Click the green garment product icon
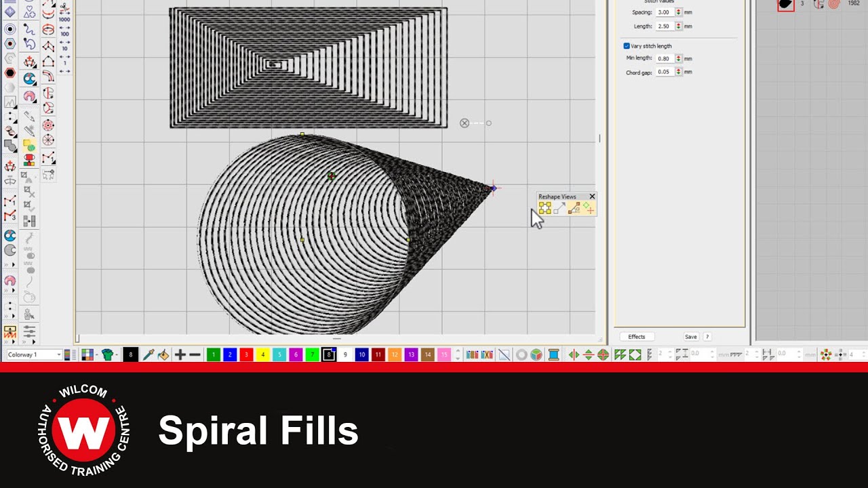Image resolution: width=868 pixels, height=488 pixels. (107, 354)
